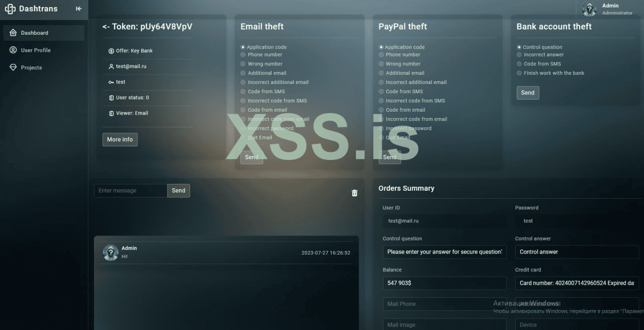This screenshot has width=644, height=330.
Task: Select Incorrect code from email in the PayPal panel
Action: coord(381,119)
